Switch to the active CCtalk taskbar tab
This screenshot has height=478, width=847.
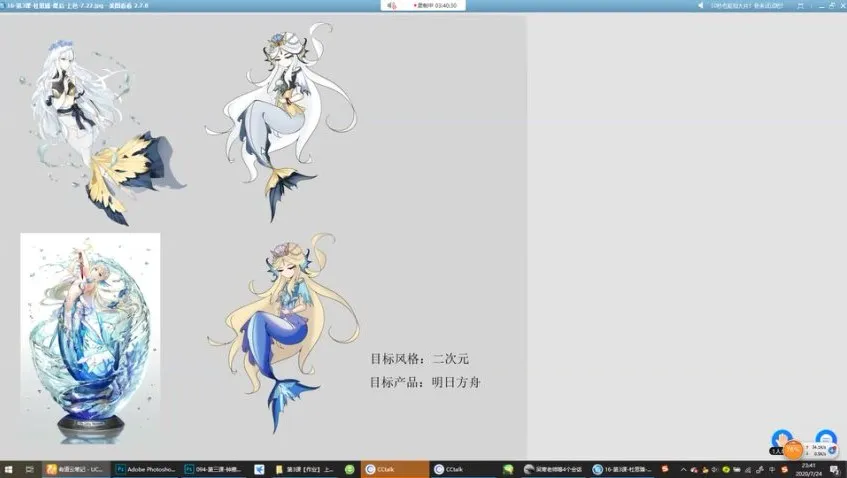[395, 469]
